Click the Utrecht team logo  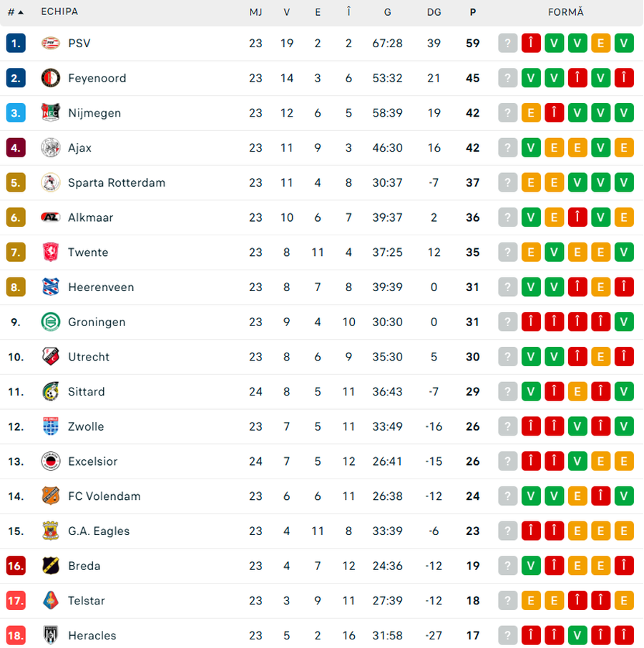(51, 357)
